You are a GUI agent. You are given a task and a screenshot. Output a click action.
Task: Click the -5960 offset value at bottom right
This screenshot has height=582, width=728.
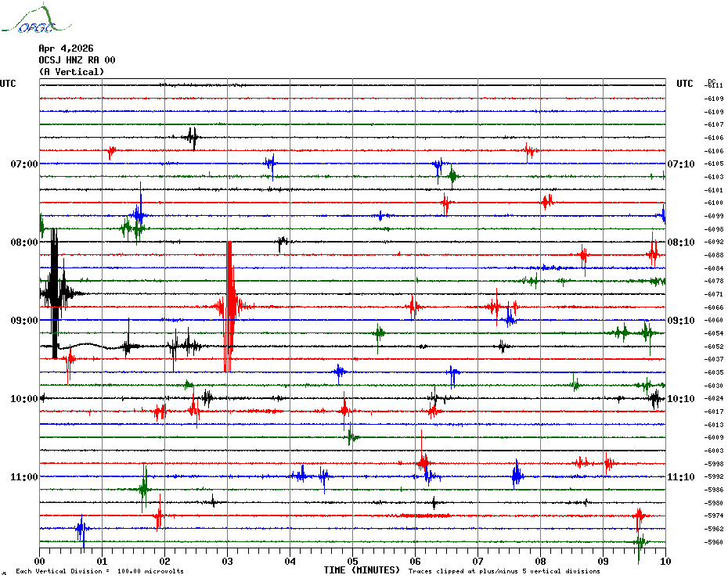click(x=714, y=542)
